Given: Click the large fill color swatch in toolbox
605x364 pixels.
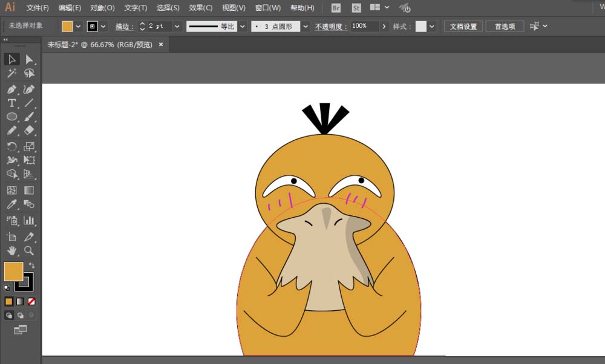Looking at the screenshot, I should (x=13, y=271).
